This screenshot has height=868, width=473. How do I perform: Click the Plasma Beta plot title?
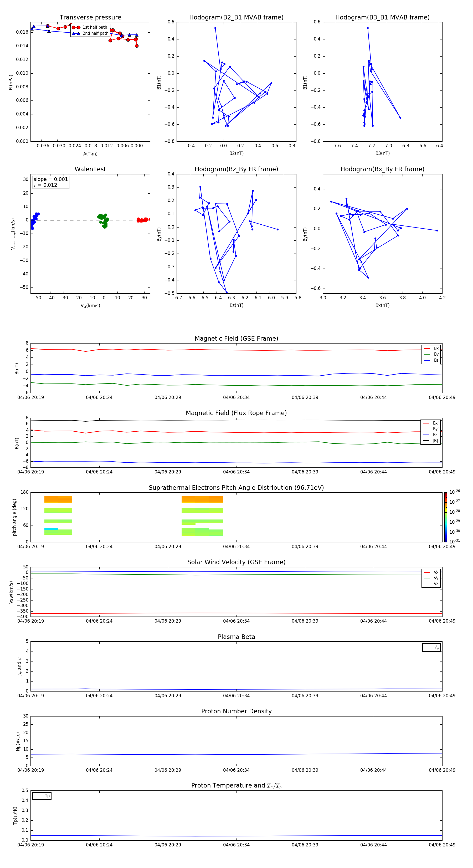point(236,637)
